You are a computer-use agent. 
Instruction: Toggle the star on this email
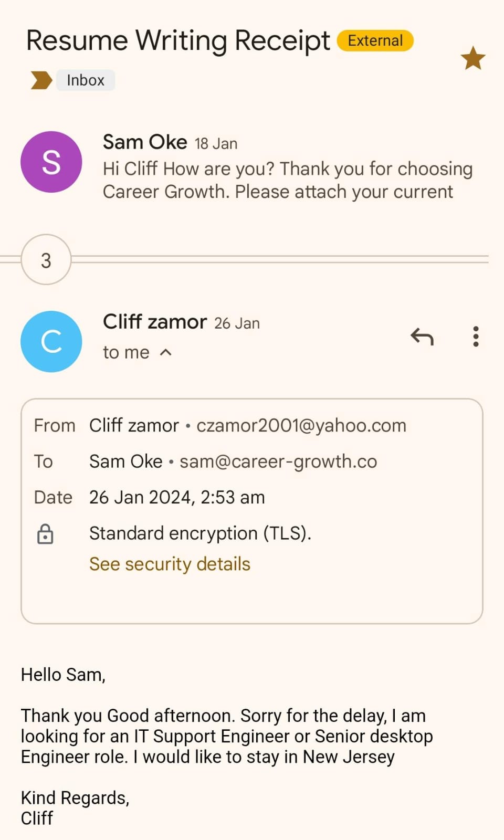(472, 58)
